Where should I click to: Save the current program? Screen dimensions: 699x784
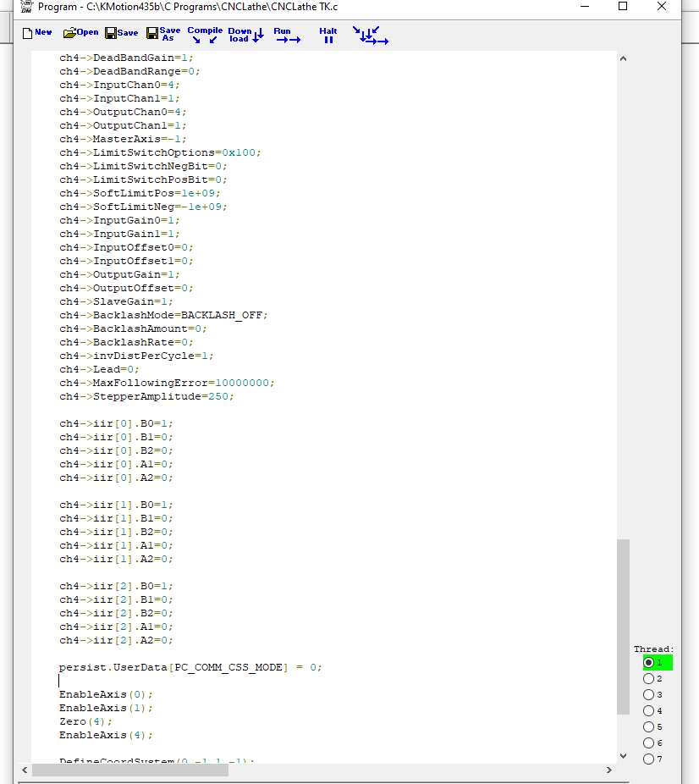[x=122, y=33]
